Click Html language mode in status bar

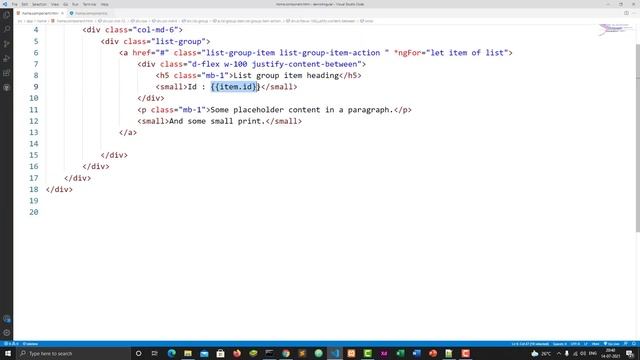(x=596, y=344)
